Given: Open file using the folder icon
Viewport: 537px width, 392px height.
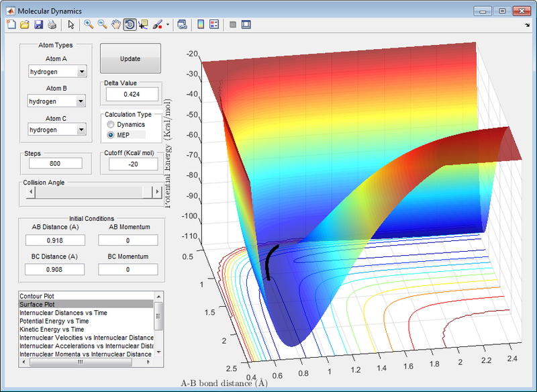Looking at the screenshot, I should [24, 25].
